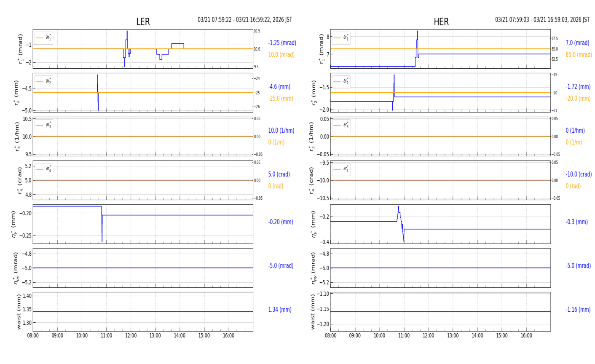Click the 0 (rad) readout beside HER

coord(573,186)
